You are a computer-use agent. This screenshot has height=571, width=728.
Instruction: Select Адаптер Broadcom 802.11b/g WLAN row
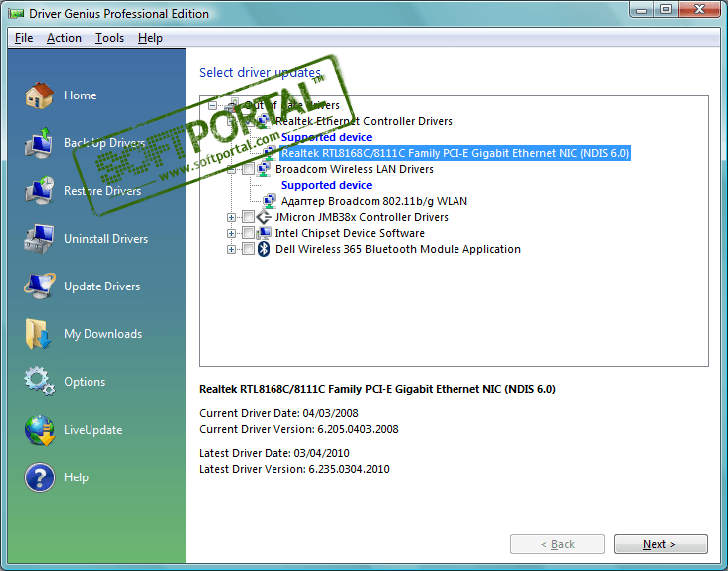tap(374, 201)
